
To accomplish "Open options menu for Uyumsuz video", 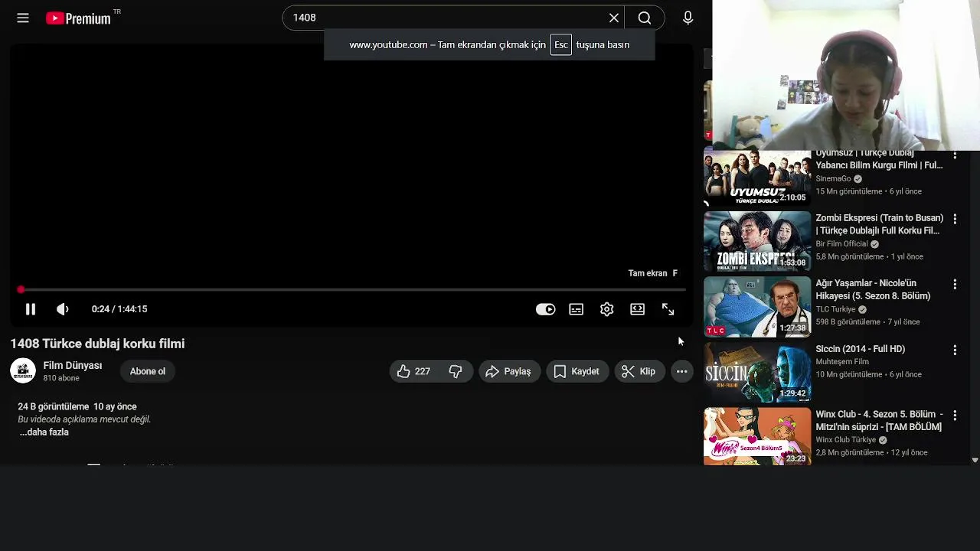I will coord(955,155).
